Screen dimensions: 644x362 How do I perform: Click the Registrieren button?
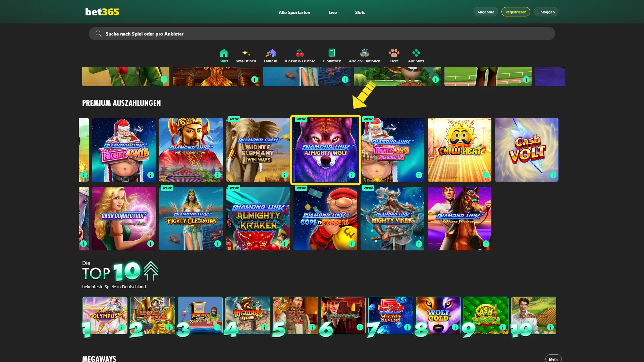point(515,12)
